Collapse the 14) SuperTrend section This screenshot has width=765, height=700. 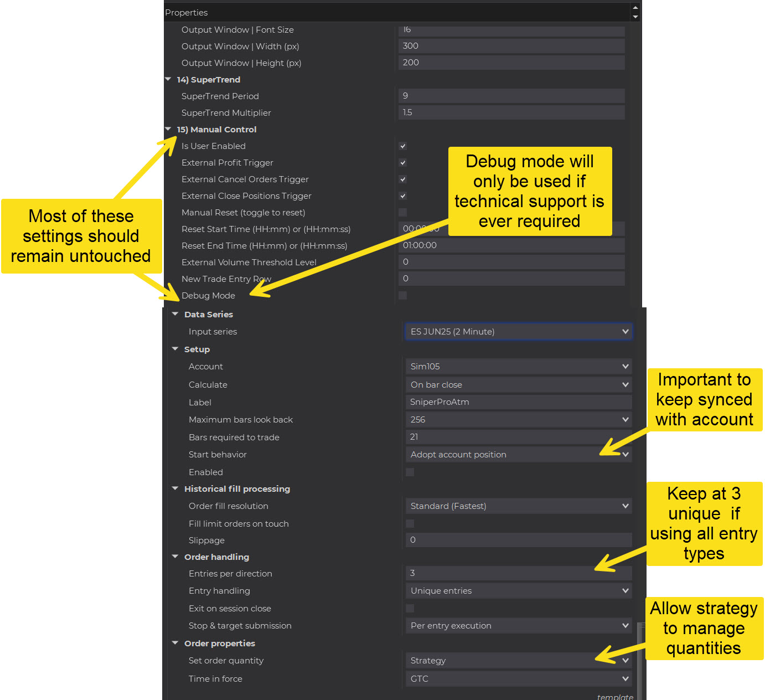tap(168, 79)
